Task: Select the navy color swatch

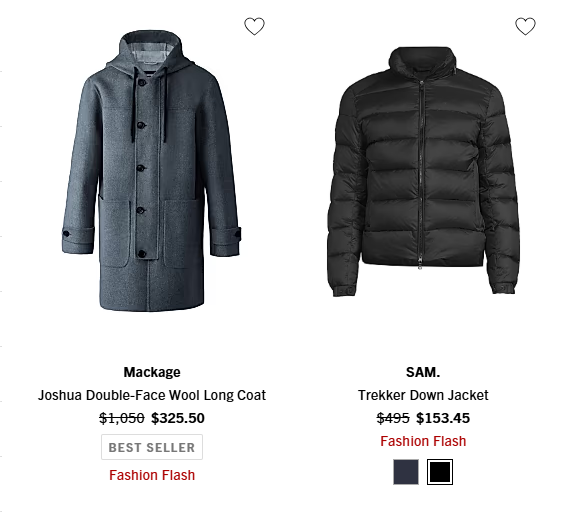Action: click(406, 472)
